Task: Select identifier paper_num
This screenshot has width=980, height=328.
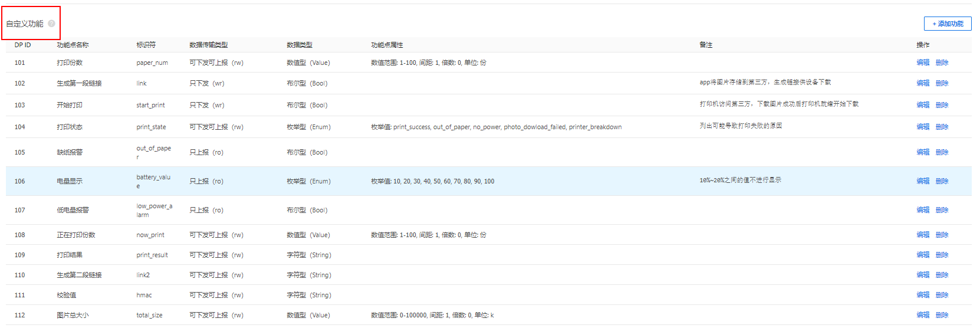Action: [x=152, y=63]
